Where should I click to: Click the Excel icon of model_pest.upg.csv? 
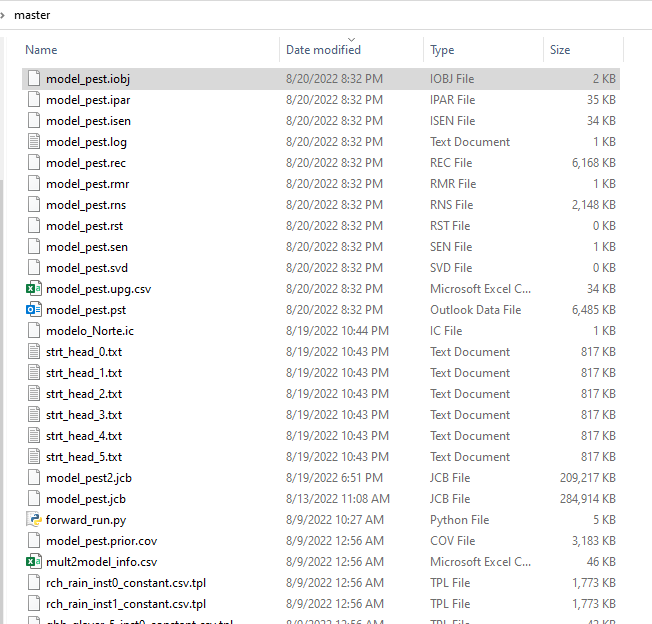point(34,289)
